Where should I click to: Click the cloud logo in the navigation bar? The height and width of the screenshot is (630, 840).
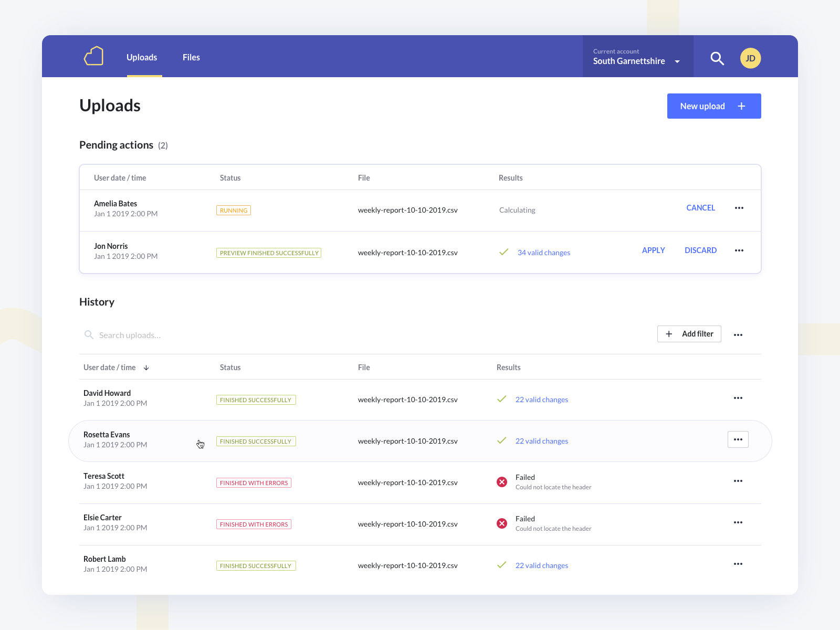click(93, 56)
